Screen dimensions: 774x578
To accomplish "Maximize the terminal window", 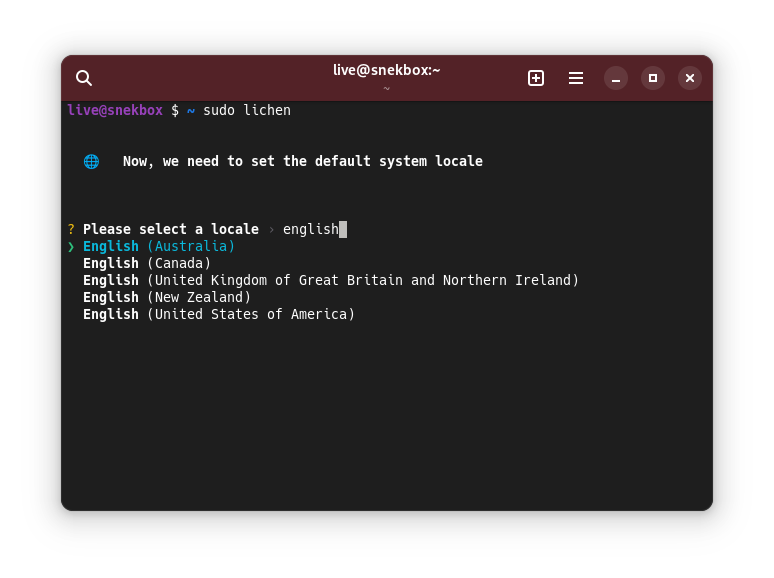I will pos(653,78).
